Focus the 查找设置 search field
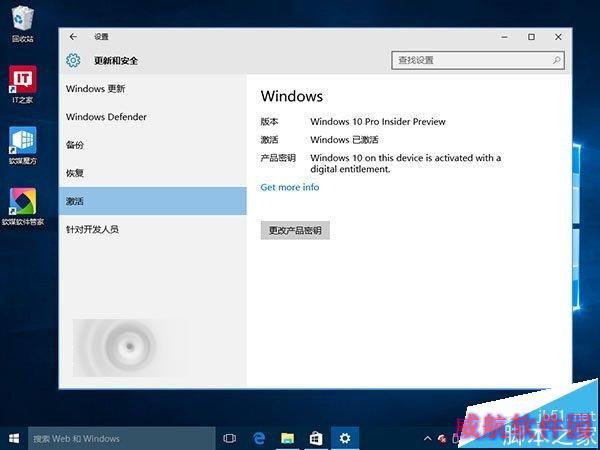600x450 pixels. tap(478, 60)
